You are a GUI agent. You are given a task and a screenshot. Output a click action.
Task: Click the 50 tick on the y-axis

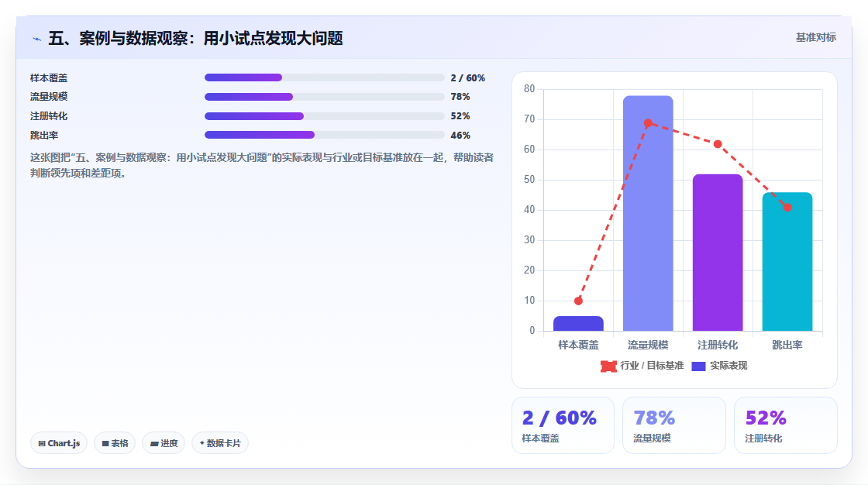pos(529,180)
